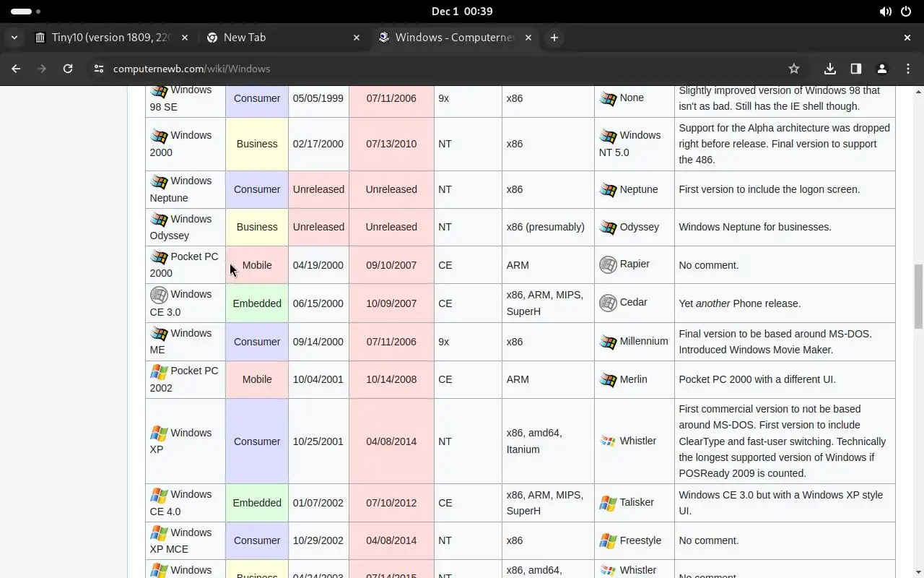Click the Windows ME logo icon

pyautogui.click(x=159, y=334)
